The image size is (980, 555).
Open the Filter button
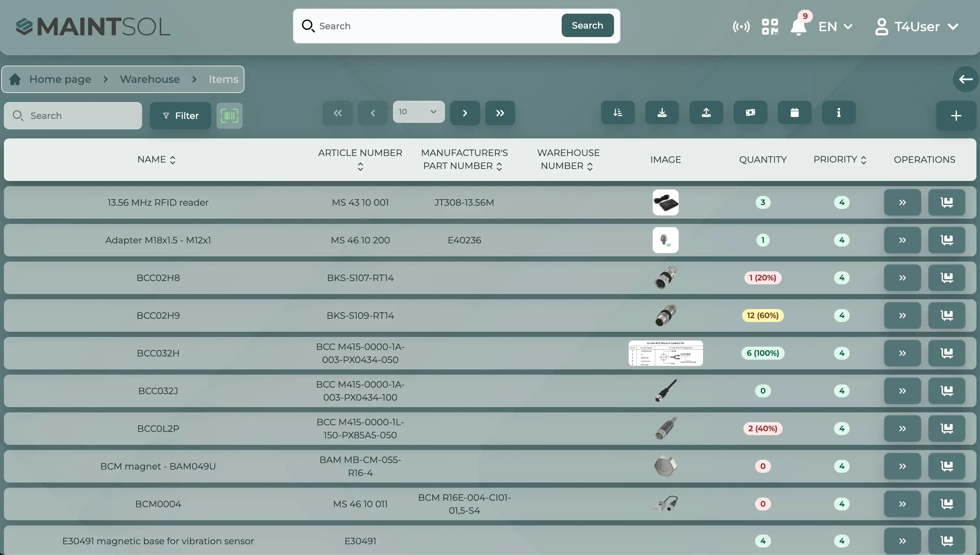180,115
